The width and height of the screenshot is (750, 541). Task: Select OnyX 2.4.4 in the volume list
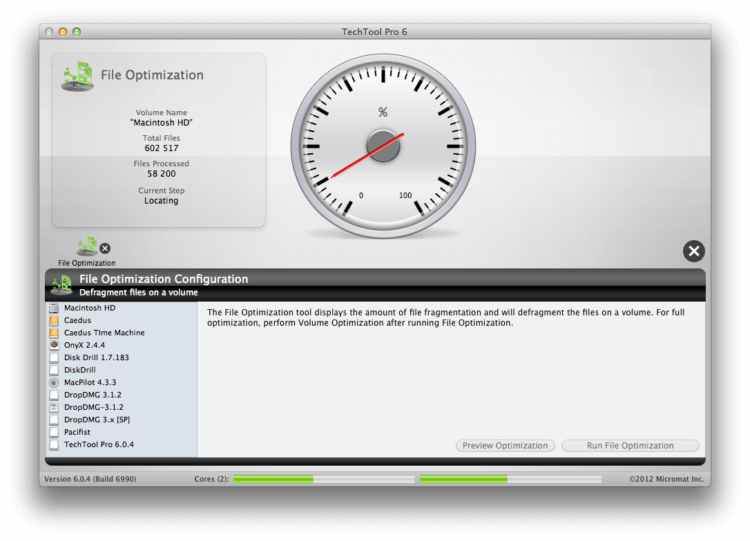pos(121,345)
